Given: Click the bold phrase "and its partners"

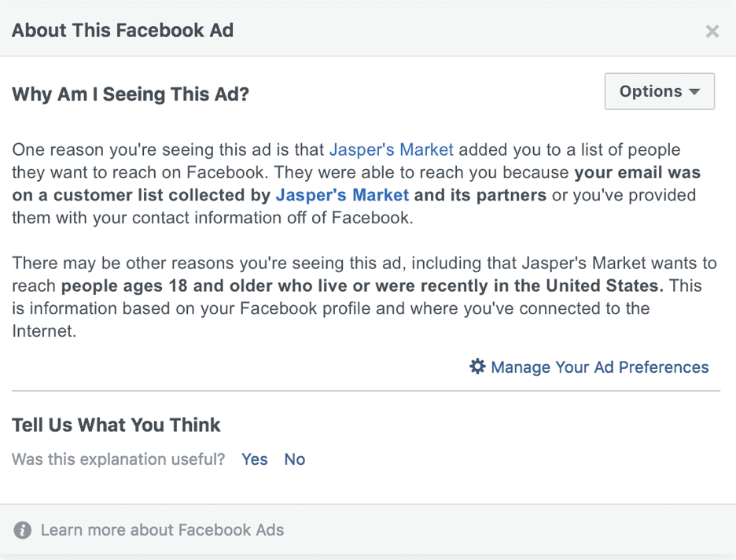Looking at the screenshot, I should [x=480, y=195].
